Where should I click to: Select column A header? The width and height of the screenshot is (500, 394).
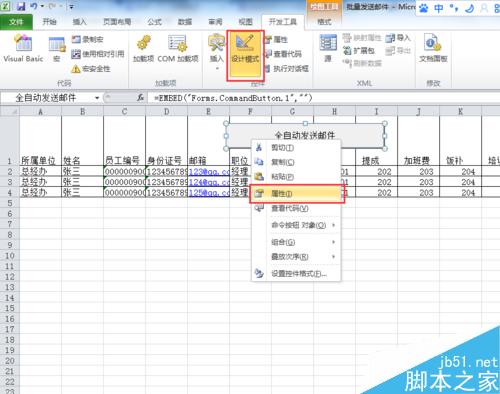pos(40,111)
